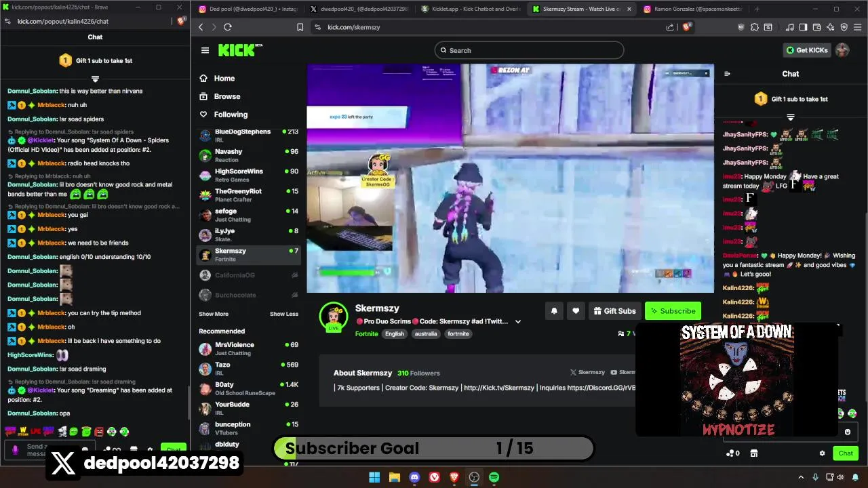Click the Fortnite category link

tap(367, 333)
